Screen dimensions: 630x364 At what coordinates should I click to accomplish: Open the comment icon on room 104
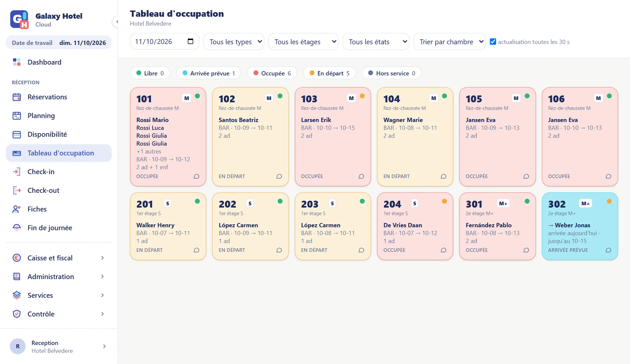tap(444, 176)
